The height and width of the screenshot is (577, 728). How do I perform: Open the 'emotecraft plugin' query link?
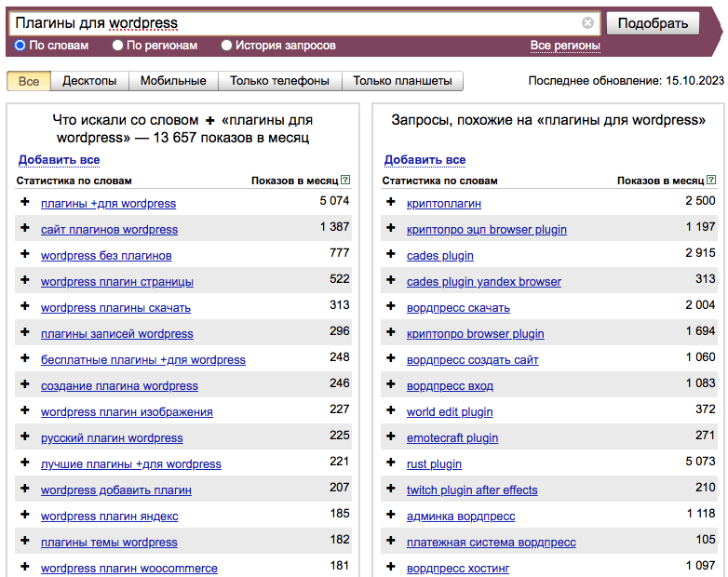point(452,437)
